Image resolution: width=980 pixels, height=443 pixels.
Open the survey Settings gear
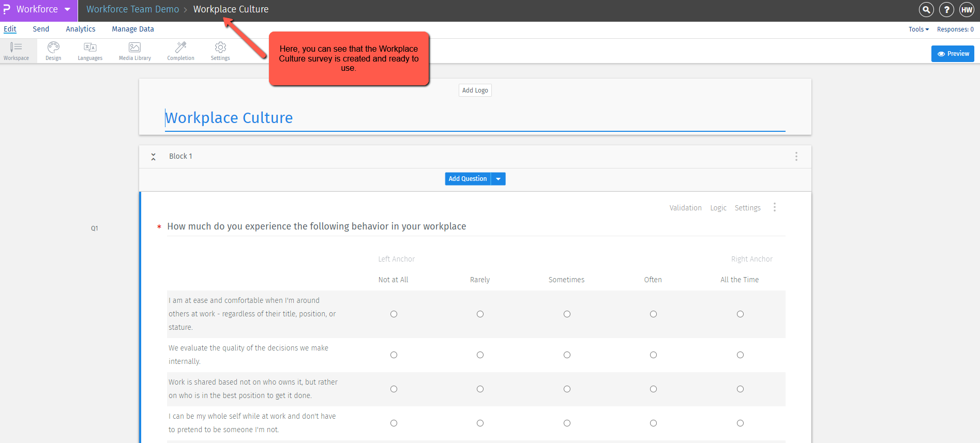220,51
